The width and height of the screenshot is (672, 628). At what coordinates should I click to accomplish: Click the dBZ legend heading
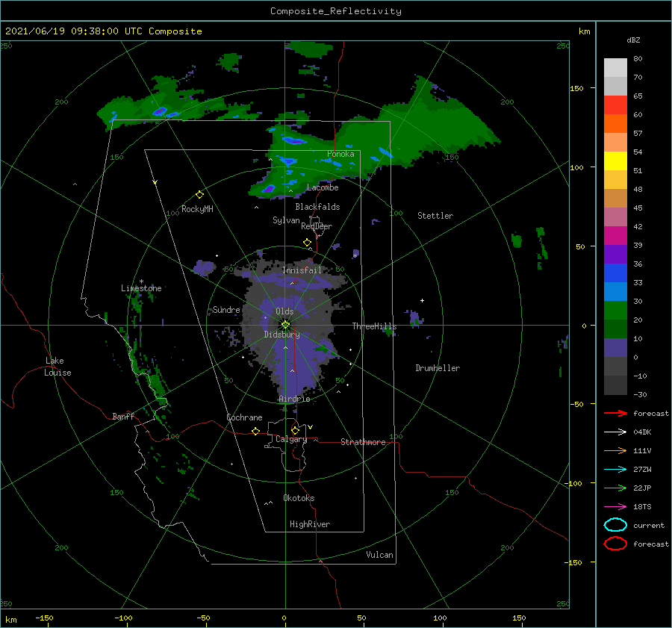(633, 40)
